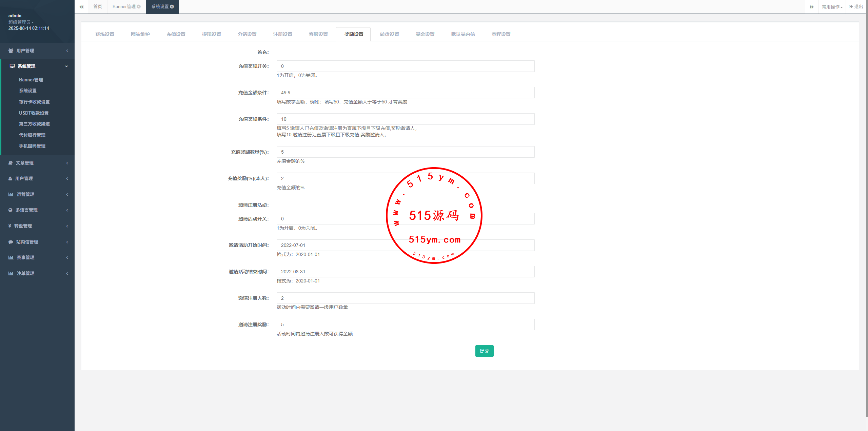
Task: Open the 超级管理员 user dropdown
Action: [21, 22]
